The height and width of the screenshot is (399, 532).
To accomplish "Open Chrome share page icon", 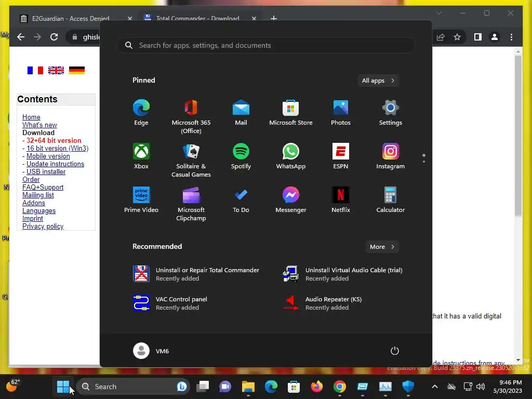I will (x=441, y=37).
